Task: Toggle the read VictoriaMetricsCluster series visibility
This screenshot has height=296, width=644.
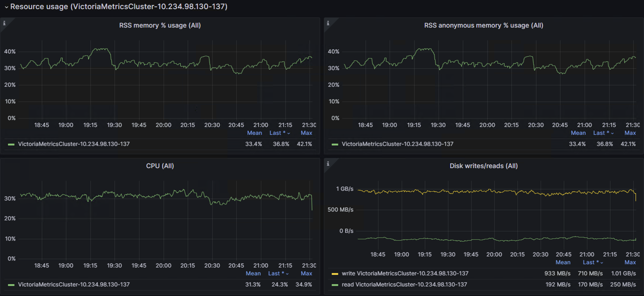Action: click(x=404, y=284)
